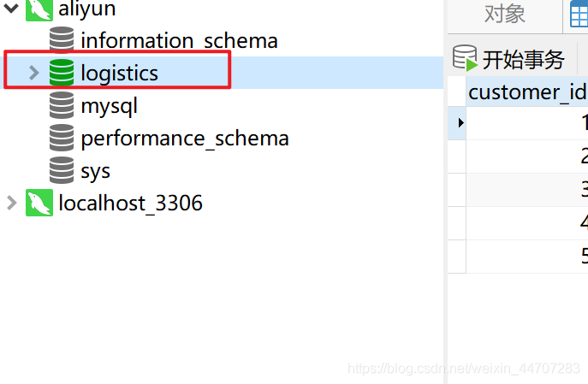Image resolution: width=588 pixels, height=384 pixels.
Task: Select the first row marker arrow
Action: pos(459,122)
